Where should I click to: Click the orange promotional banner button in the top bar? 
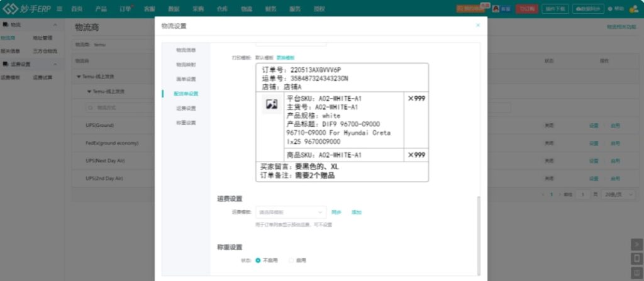click(x=470, y=9)
